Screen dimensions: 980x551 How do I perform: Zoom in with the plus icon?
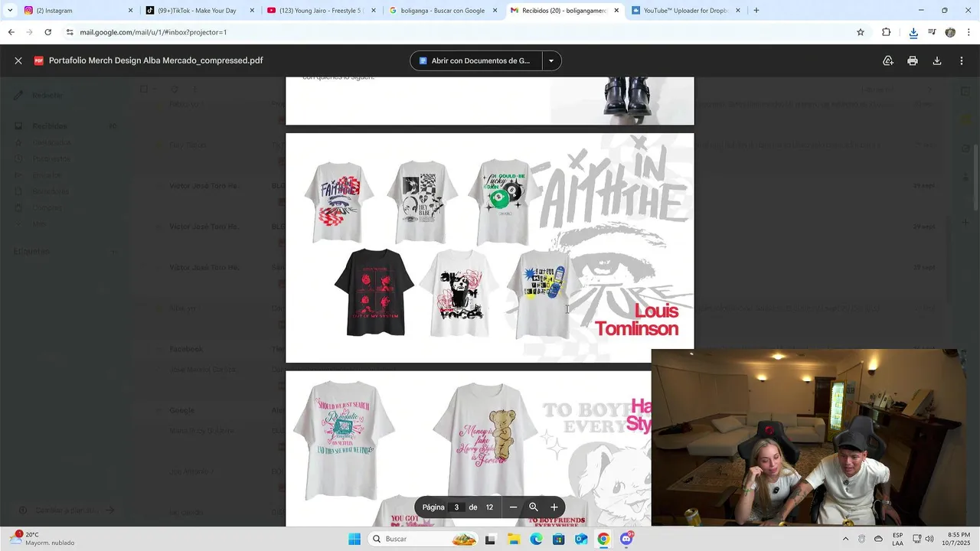click(x=554, y=507)
